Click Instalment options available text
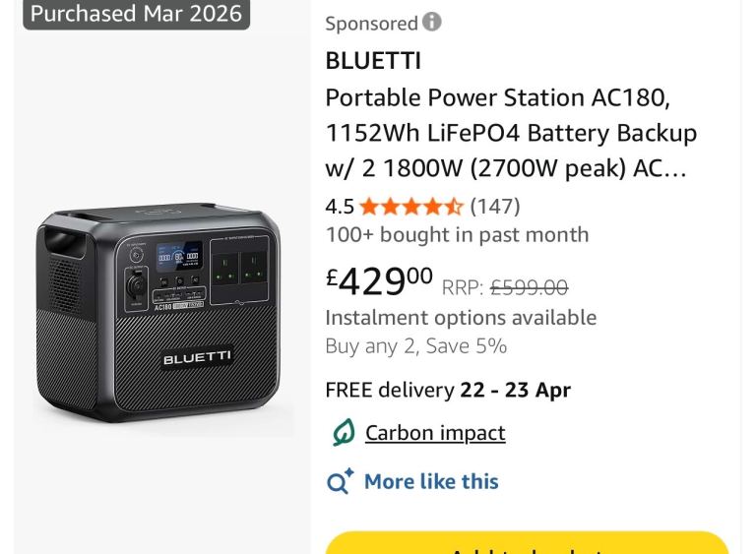Screen dimensions: 756x554 pos(461,318)
